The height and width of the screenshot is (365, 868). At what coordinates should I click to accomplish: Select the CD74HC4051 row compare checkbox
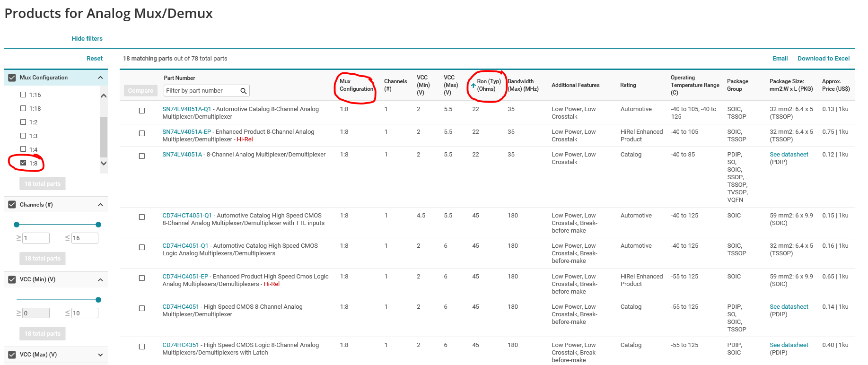tap(141, 308)
